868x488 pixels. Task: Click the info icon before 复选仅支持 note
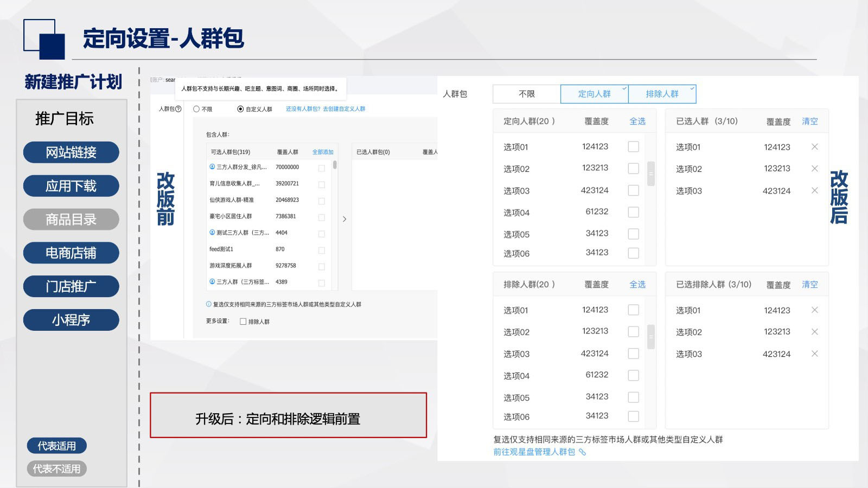coord(209,304)
